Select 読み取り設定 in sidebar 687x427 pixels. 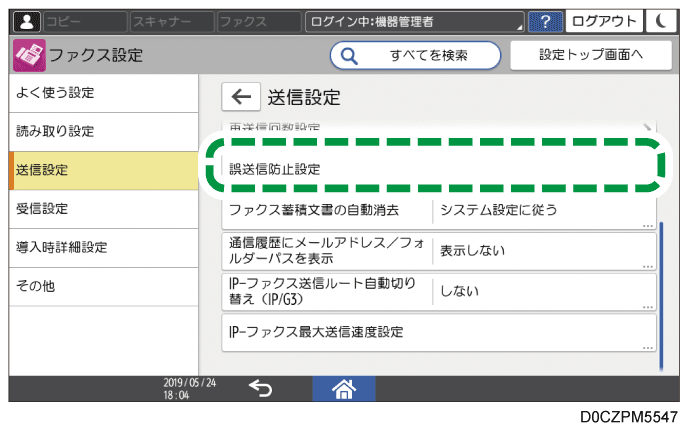click(103, 132)
